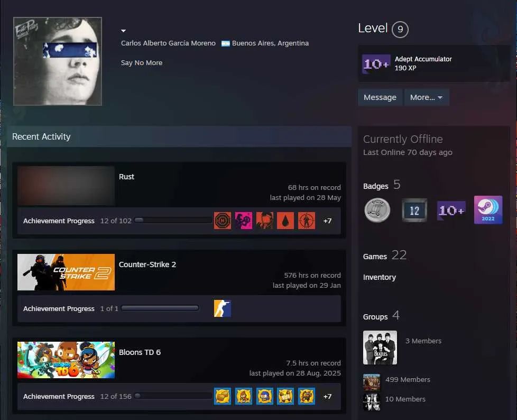The height and width of the screenshot is (420, 517).
Task: Click the pink Rust achievement icon
Action: tap(244, 221)
